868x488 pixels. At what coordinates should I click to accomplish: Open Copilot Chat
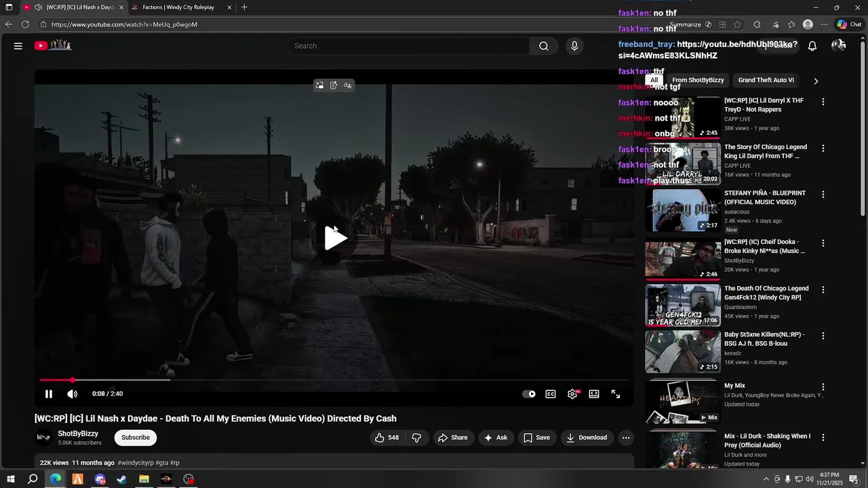tap(849, 24)
